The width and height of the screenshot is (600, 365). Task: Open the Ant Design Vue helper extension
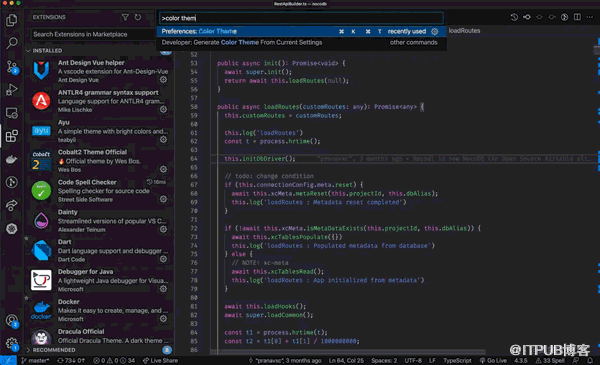coord(99,71)
